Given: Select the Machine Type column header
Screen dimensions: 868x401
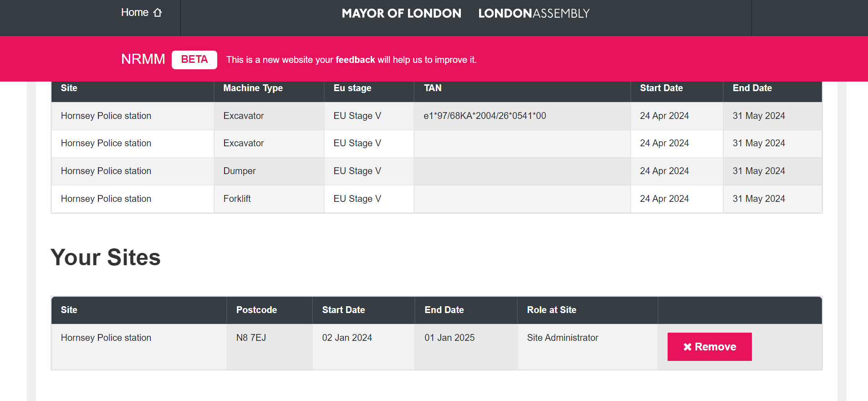Looking at the screenshot, I should (253, 88).
